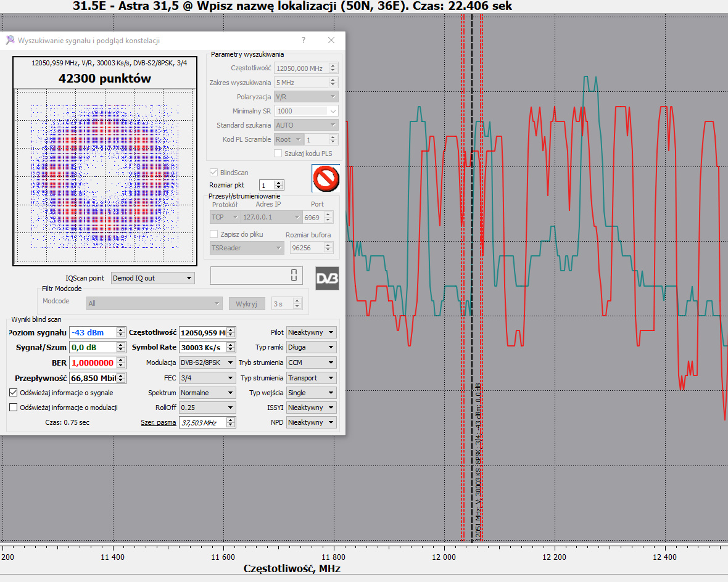
Task: Open the Typ wejścia dropdown
Action: [311, 393]
